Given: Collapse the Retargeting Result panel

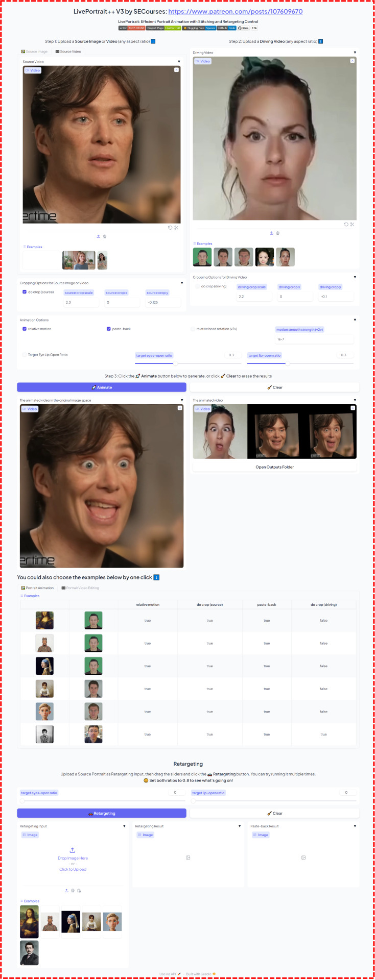Looking at the screenshot, I should pyautogui.click(x=240, y=826).
